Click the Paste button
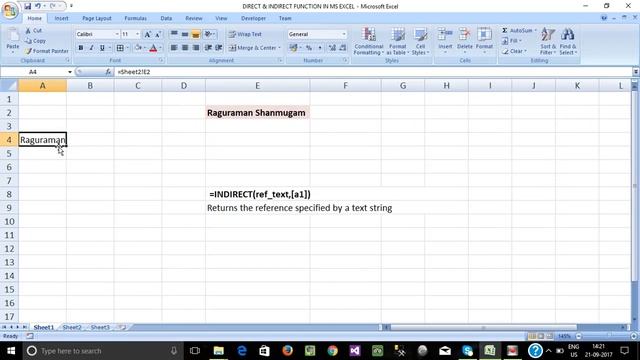This screenshot has width=640, height=360. (13, 41)
